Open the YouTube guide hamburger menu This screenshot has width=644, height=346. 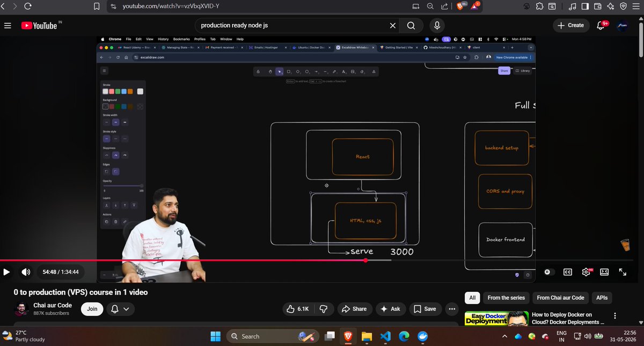point(8,25)
